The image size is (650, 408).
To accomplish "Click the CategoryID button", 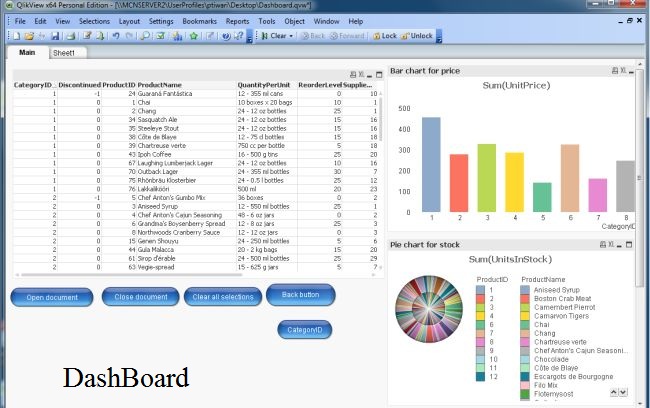I will click(x=305, y=330).
